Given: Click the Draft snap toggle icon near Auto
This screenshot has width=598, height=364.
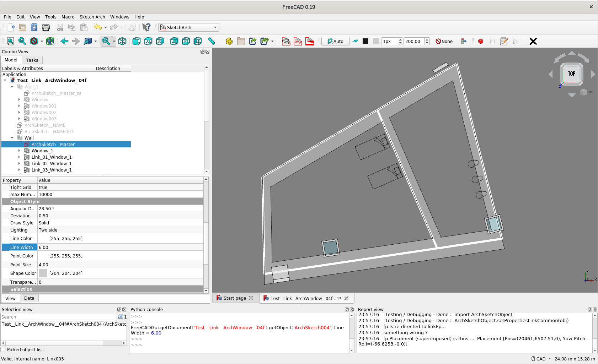Looking at the screenshot, I should coord(355,41).
